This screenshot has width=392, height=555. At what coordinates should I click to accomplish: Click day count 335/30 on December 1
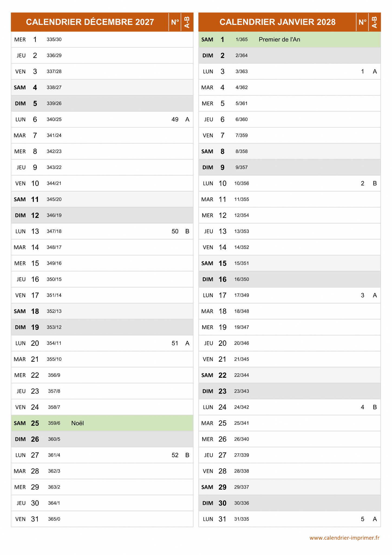[x=54, y=40]
